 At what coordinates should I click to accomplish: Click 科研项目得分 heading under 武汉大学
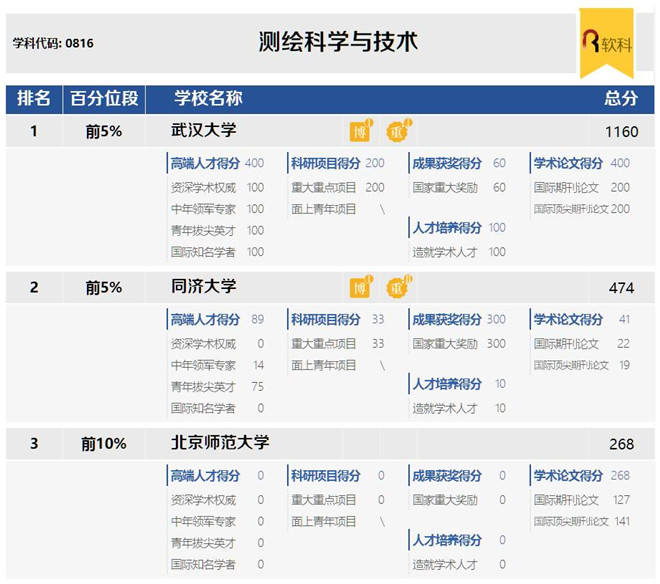[326, 163]
